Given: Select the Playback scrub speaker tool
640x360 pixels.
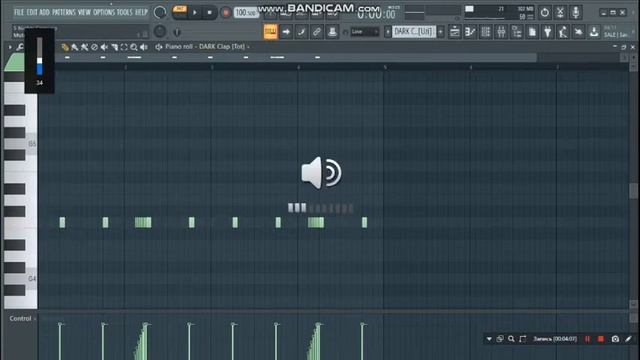Looking at the screenshot, I should pos(144,47).
